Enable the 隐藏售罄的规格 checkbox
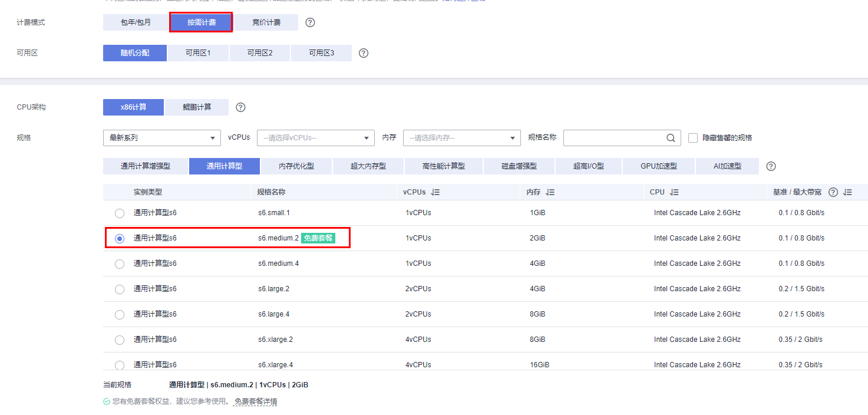Screen dimensions: 868x415 (693, 138)
